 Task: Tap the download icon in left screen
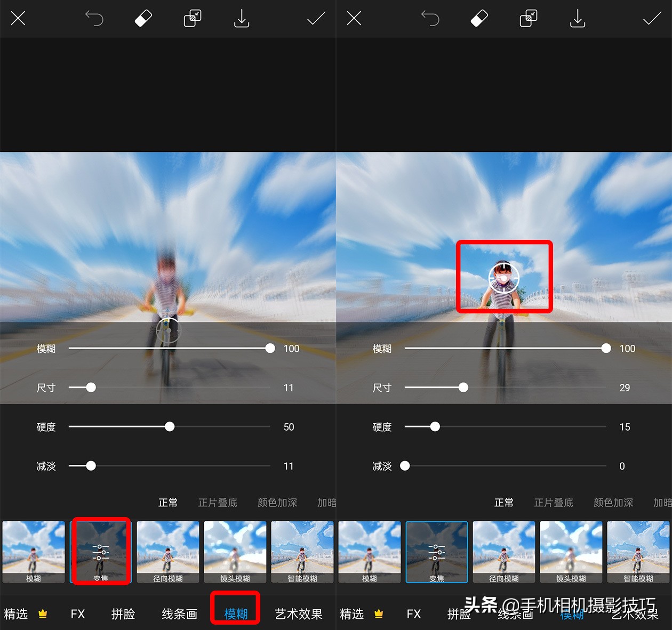(242, 19)
